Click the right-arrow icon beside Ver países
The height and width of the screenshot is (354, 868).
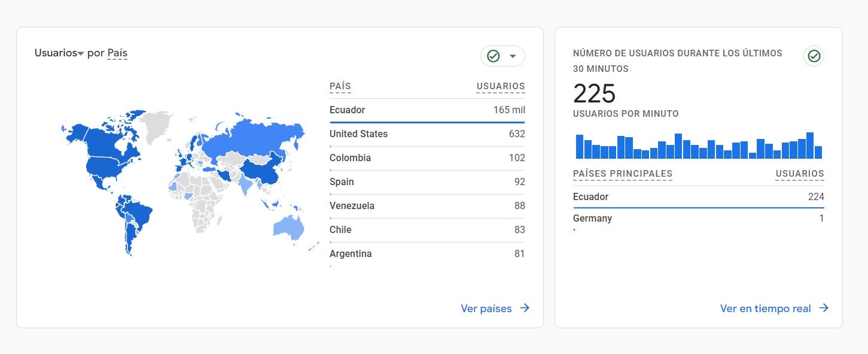[525, 308]
